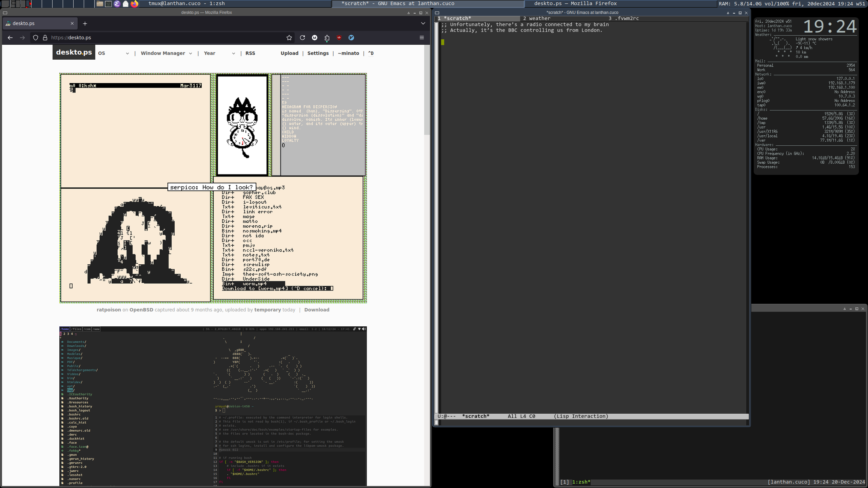Bookmark this page with the star icon
Image resolution: width=868 pixels, height=488 pixels.
289,38
